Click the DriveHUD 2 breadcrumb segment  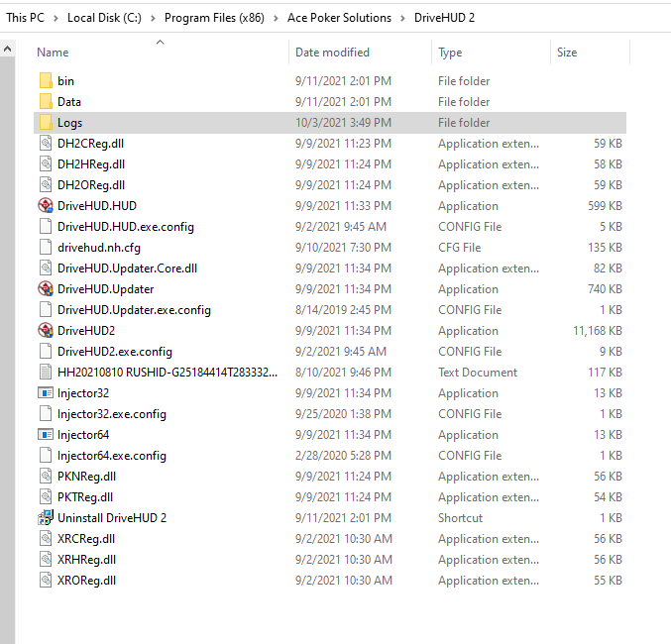click(444, 18)
